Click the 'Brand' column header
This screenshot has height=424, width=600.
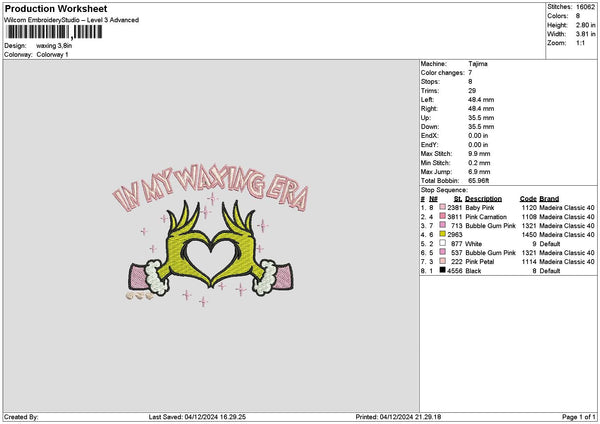click(549, 199)
